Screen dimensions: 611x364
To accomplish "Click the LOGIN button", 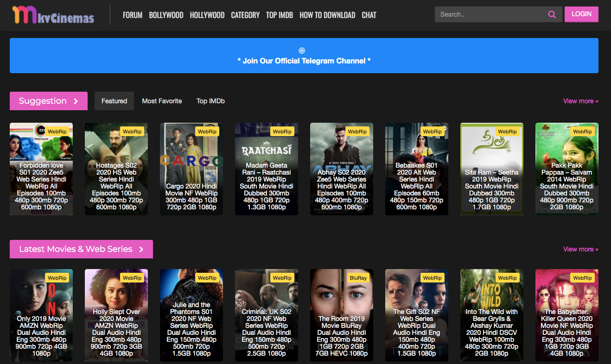I will [x=581, y=14].
